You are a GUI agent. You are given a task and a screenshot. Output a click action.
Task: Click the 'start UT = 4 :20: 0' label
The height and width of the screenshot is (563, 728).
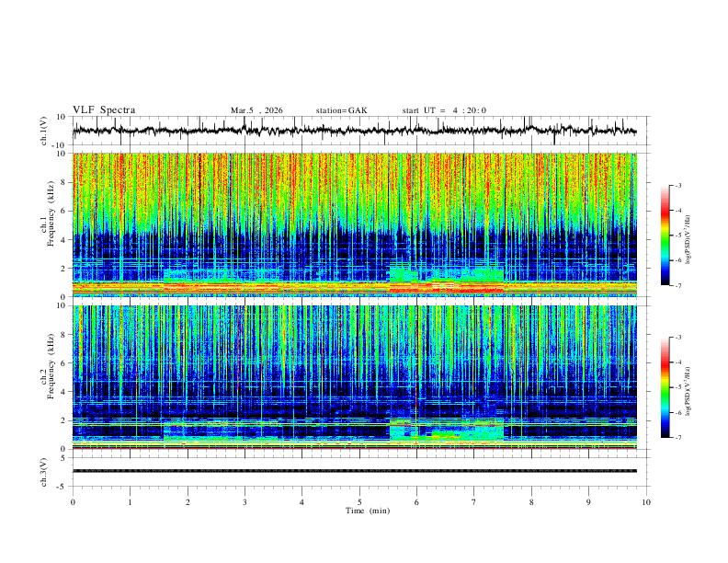pyautogui.click(x=444, y=110)
